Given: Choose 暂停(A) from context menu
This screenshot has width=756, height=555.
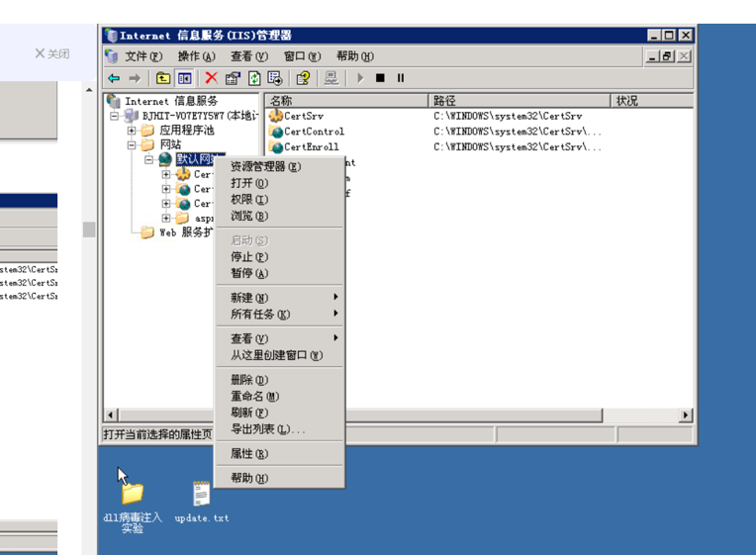Looking at the screenshot, I should [279, 273].
